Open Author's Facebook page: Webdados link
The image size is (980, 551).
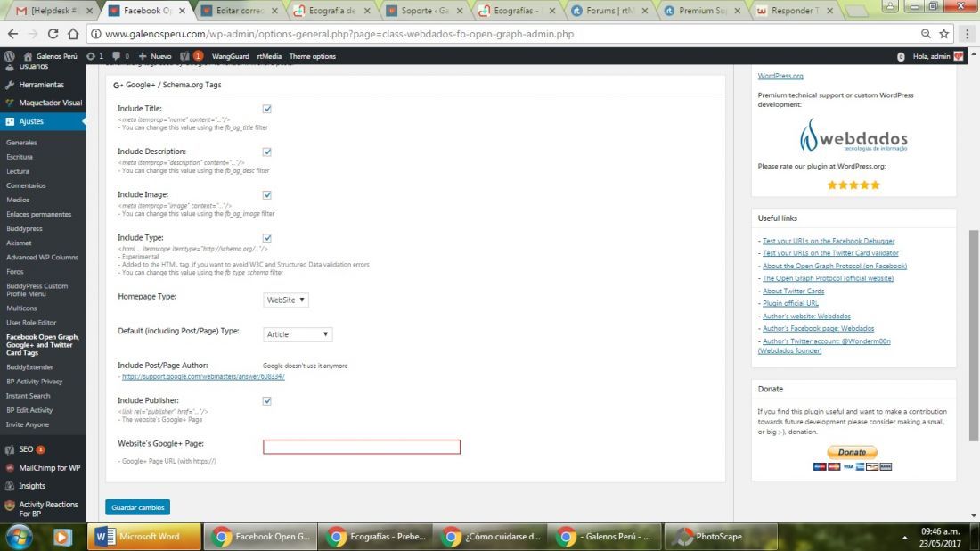click(818, 328)
